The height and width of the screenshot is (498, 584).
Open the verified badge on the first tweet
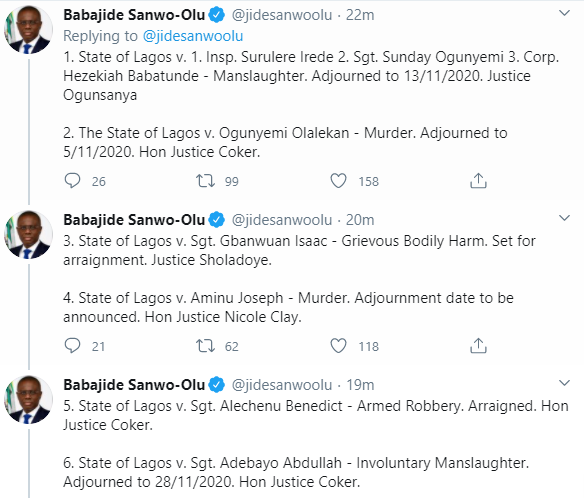[x=217, y=15]
